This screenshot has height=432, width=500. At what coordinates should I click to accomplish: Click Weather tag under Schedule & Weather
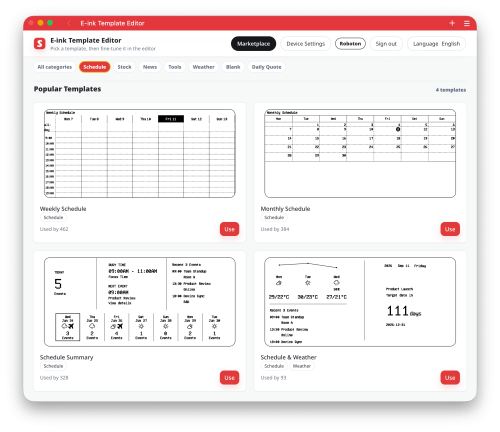[x=302, y=366]
